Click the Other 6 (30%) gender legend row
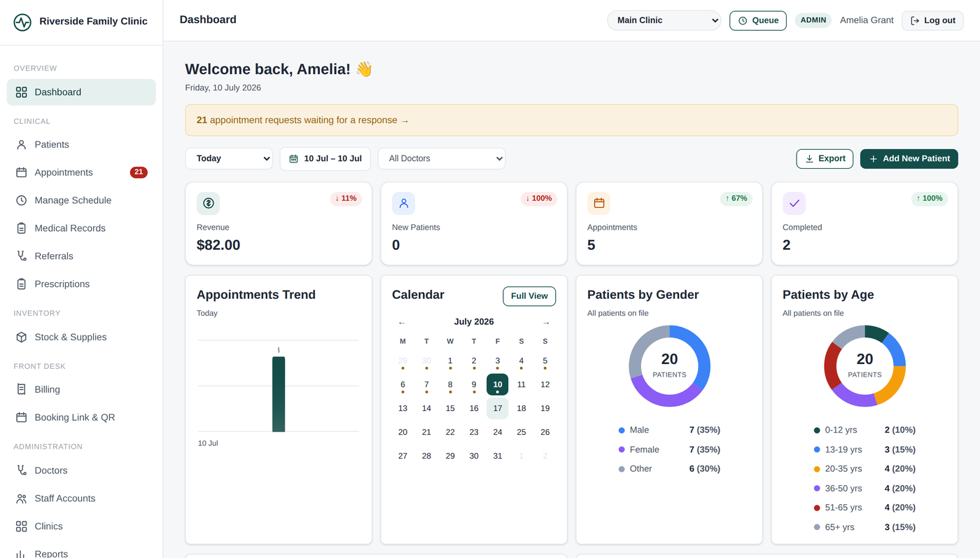 coord(669,469)
